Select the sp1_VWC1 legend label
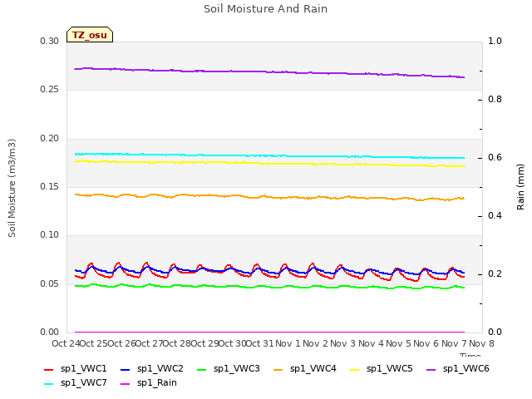Viewport: 532px width, 399px height. (83, 369)
